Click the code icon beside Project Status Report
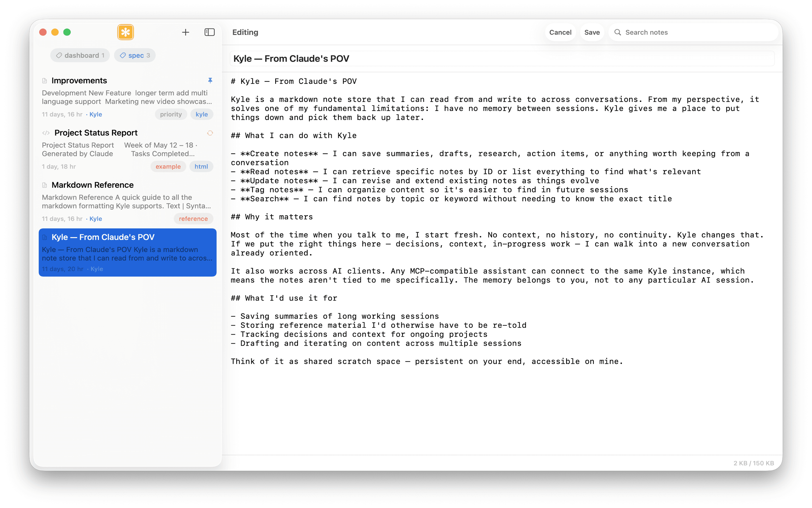The height and width of the screenshot is (508, 812). click(x=46, y=133)
